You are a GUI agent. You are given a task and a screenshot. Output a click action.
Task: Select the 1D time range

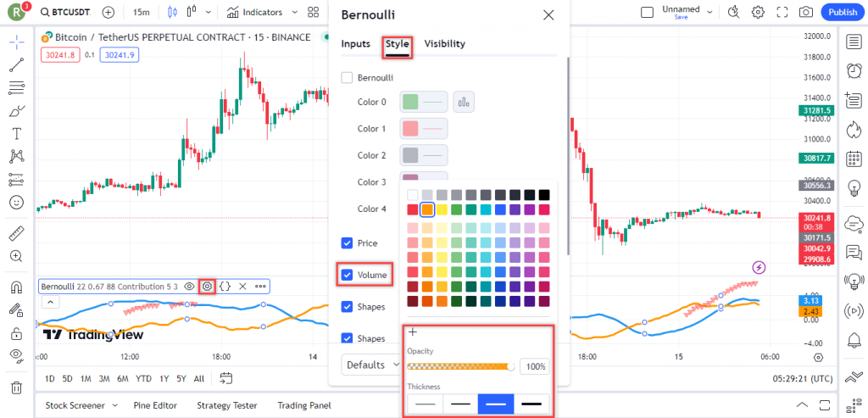click(50, 379)
